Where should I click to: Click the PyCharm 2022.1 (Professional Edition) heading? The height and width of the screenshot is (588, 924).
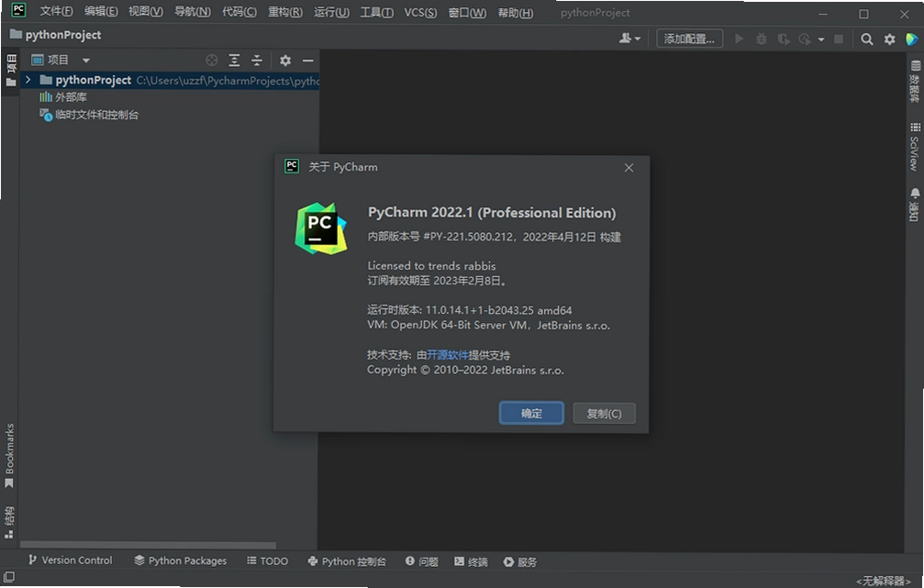(x=492, y=213)
